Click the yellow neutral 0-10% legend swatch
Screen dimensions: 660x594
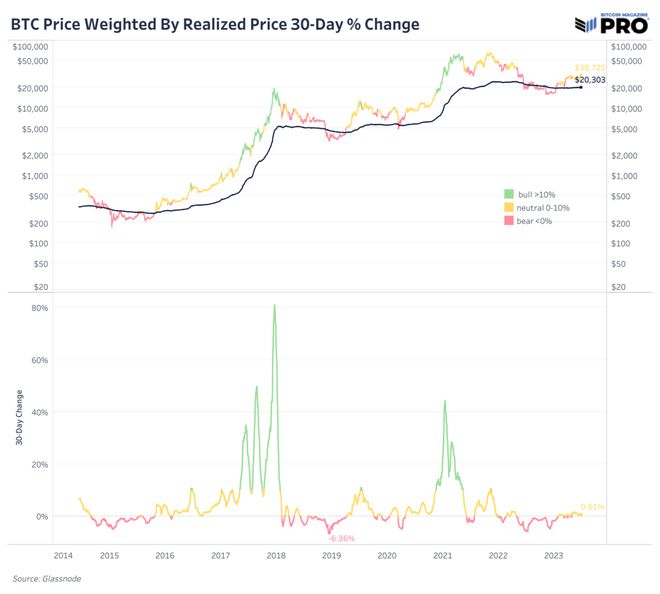[x=510, y=206]
